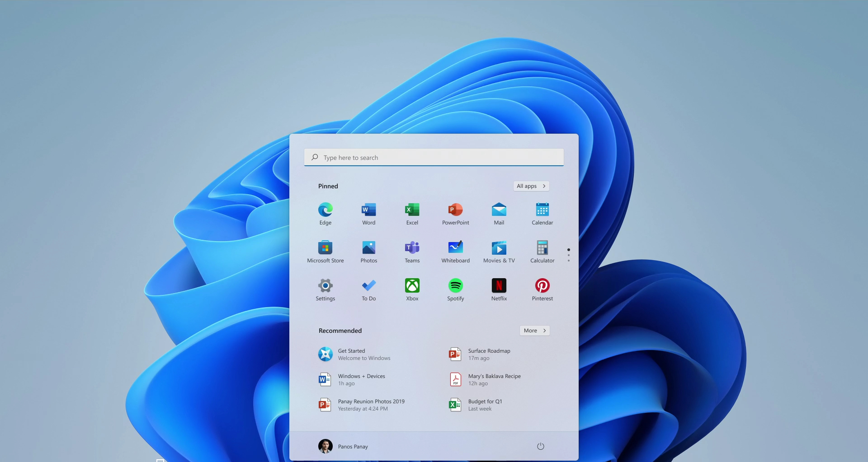Image resolution: width=868 pixels, height=462 pixels.
Task: Open Surface Roadmap presentation
Action: (x=480, y=354)
